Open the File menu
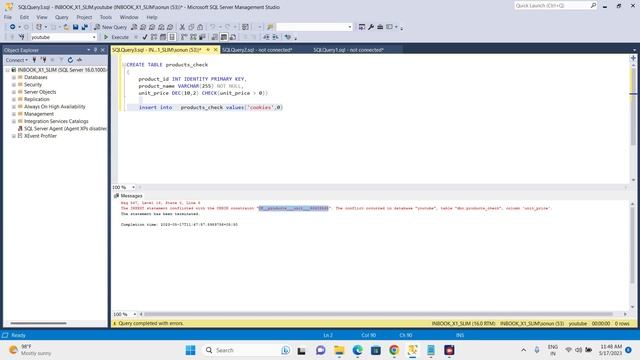Screen dimensions: 640x360 point(8,17)
